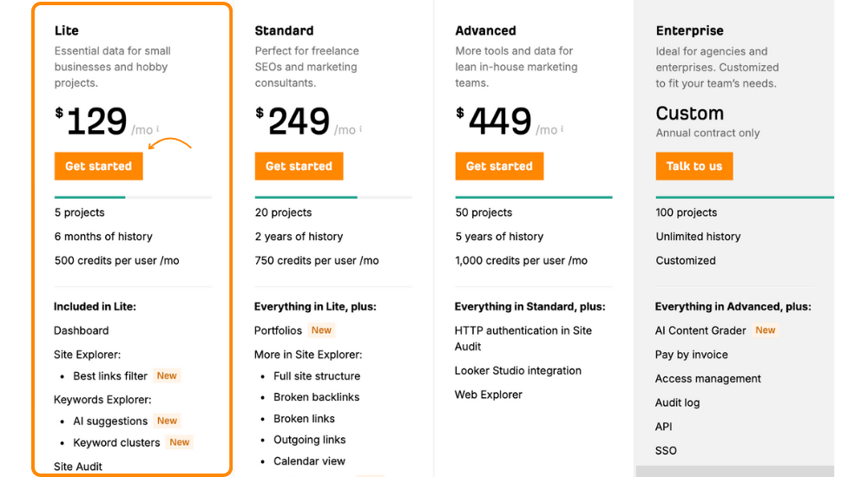Click Talk to us for the Enterprise plan

pos(694,166)
